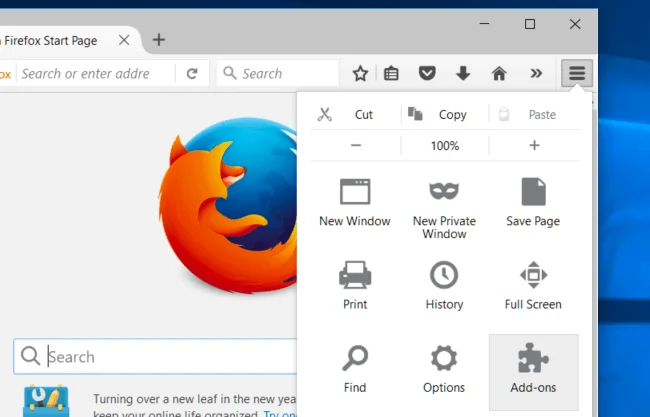
Task: Reset zoom level at 100%
Action: (444, 145)
